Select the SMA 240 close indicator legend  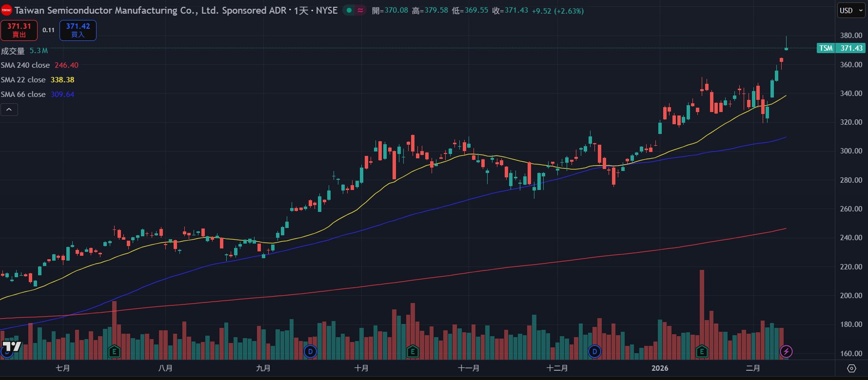pyautogui.click(x=25, y=65)
